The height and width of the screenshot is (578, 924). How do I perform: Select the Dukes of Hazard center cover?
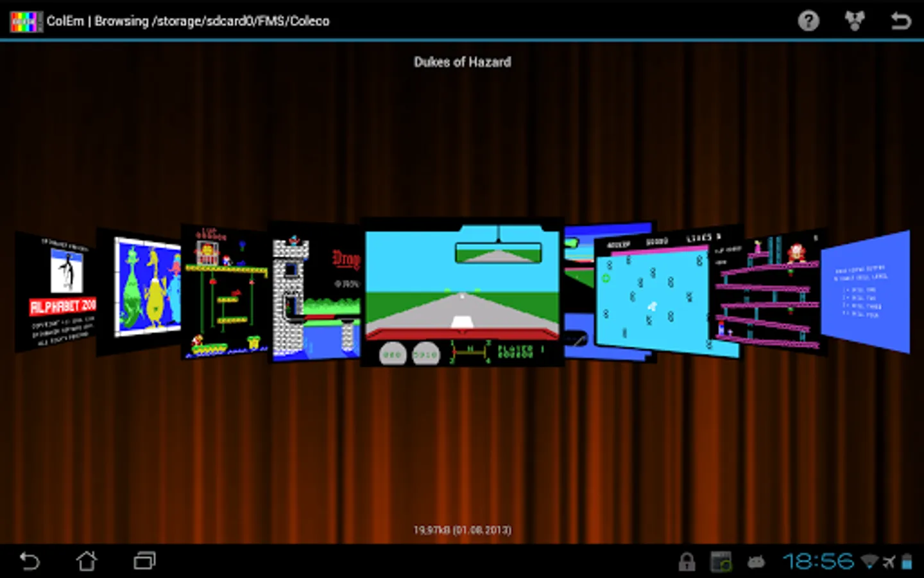point(462,292)
